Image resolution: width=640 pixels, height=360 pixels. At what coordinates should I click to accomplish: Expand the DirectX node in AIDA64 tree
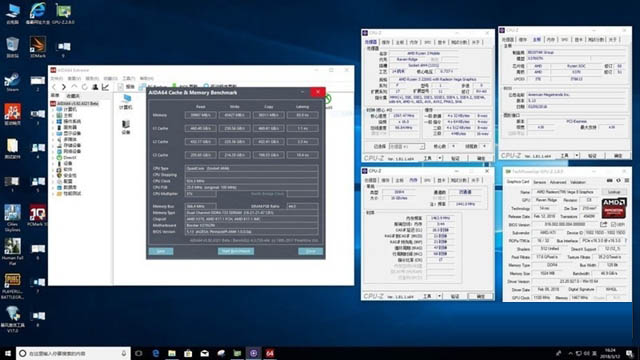coord(53,158)
